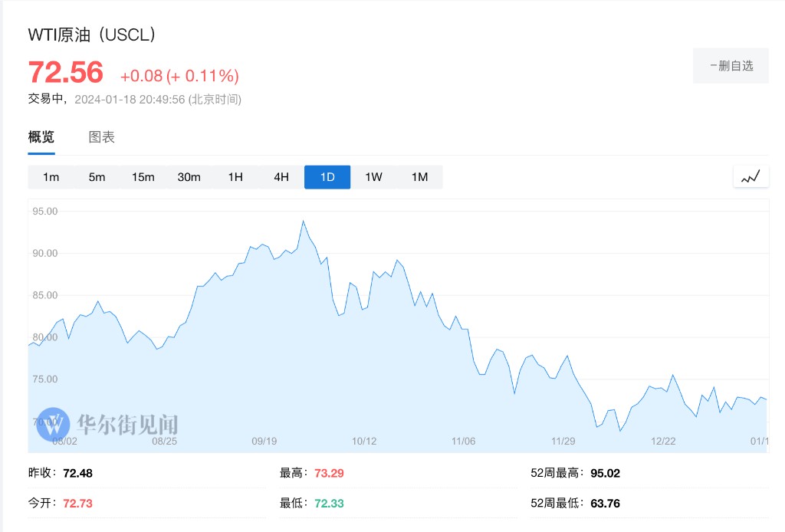This screenshot has height=532, width=785.
Task: Switch chart to 1H interval
Action: [x=235, y=177]
